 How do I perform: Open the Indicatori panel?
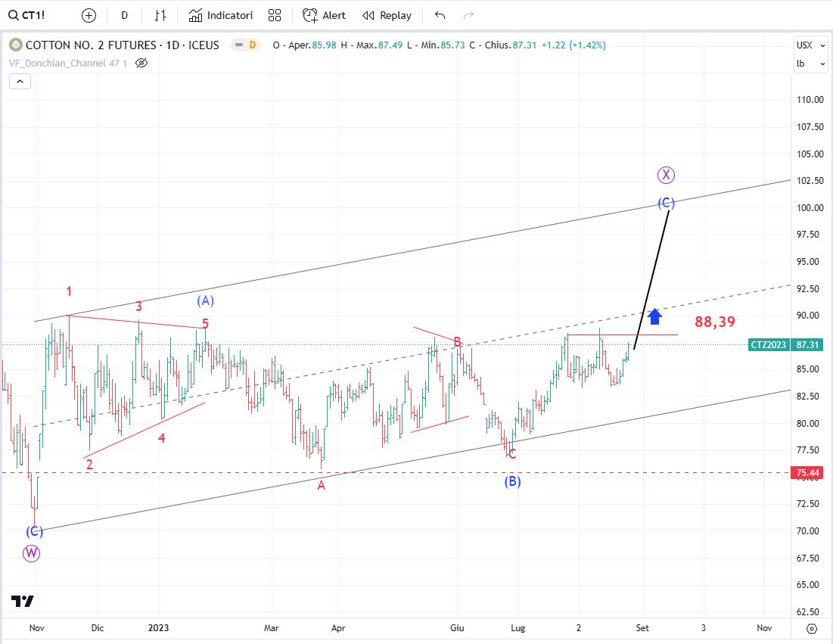point(221,15)
